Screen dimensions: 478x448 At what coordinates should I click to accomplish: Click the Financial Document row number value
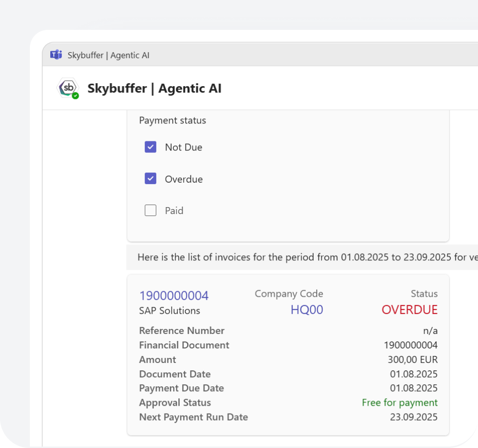[410, 345]
